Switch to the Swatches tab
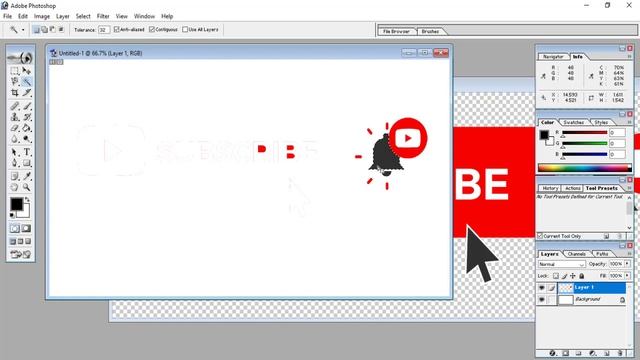 click(x=573, y=122)
